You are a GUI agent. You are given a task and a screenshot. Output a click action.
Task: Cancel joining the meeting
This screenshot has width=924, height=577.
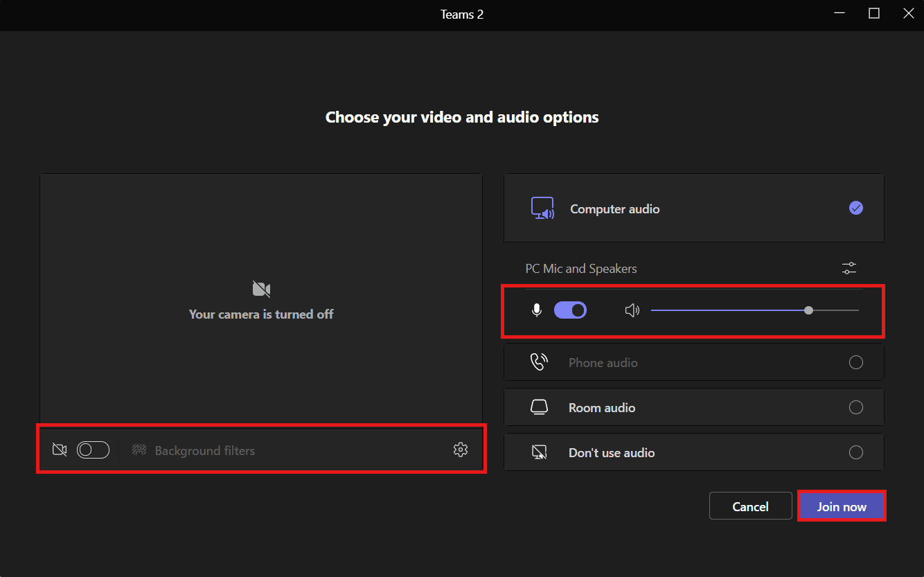point(751,506)
